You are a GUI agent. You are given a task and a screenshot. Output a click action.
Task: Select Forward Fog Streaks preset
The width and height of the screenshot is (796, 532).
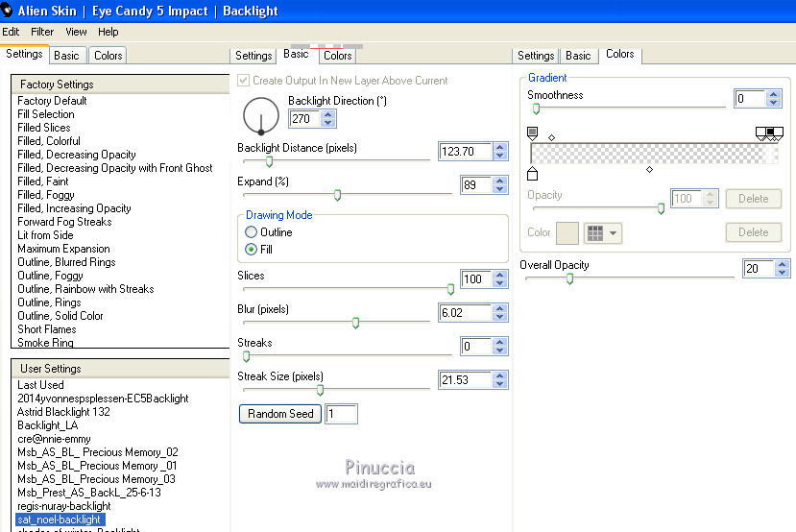64,222
